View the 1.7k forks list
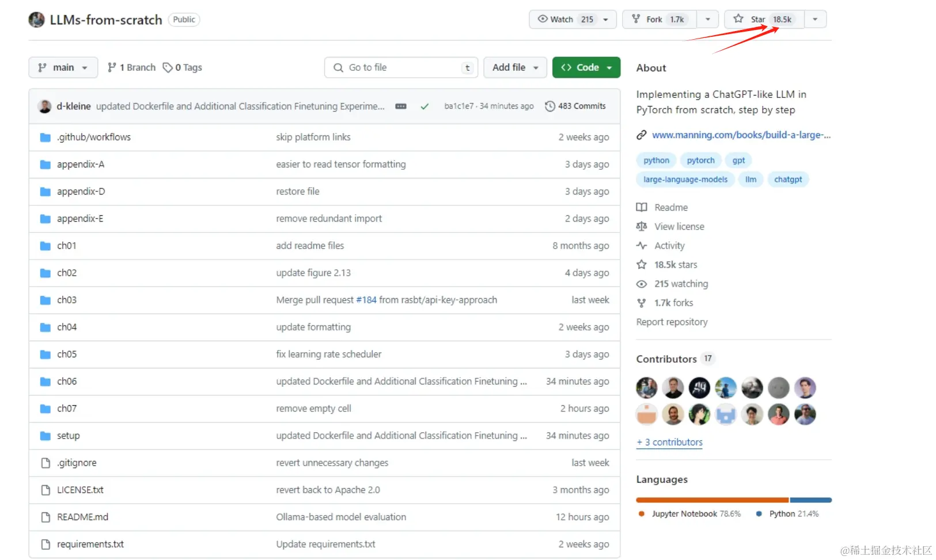 point(665,303)
